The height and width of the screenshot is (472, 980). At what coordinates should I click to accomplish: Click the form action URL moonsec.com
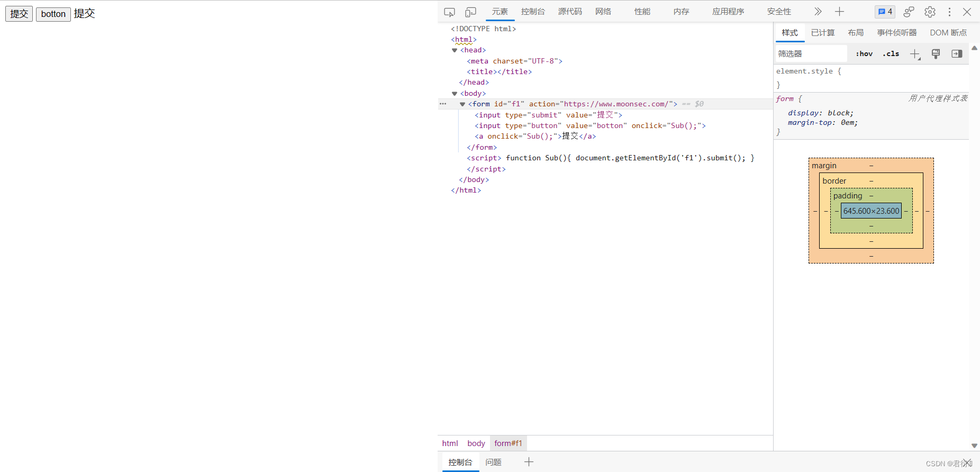618,104
